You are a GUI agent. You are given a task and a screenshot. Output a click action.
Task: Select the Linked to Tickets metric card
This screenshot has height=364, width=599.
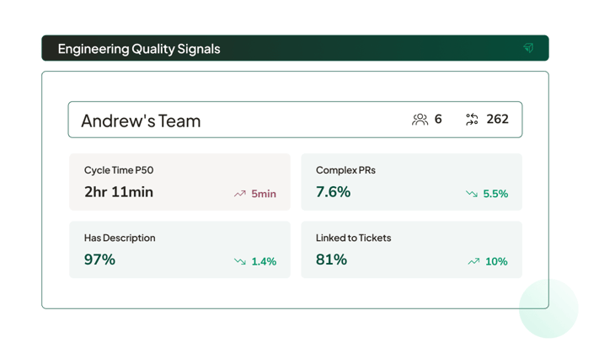(x=411, y=249)
